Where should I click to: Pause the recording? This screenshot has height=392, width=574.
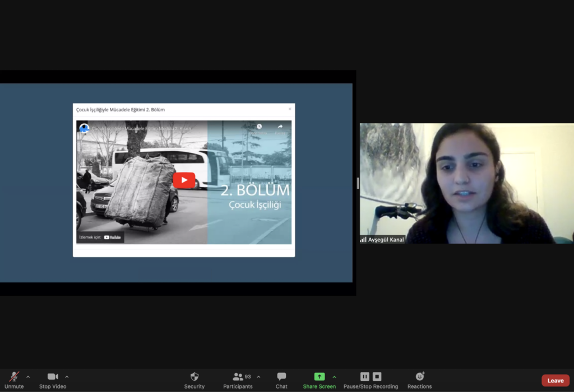pos(364,376)
